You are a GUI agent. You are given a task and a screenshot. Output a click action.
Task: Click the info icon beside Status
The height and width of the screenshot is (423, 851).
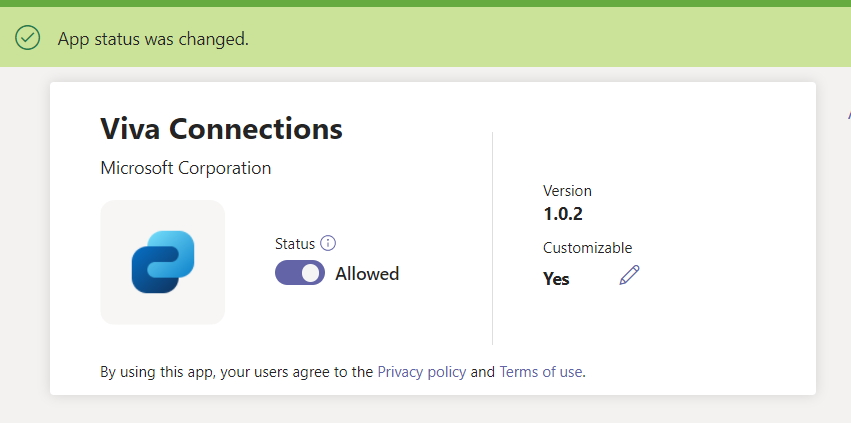[328, 243]
